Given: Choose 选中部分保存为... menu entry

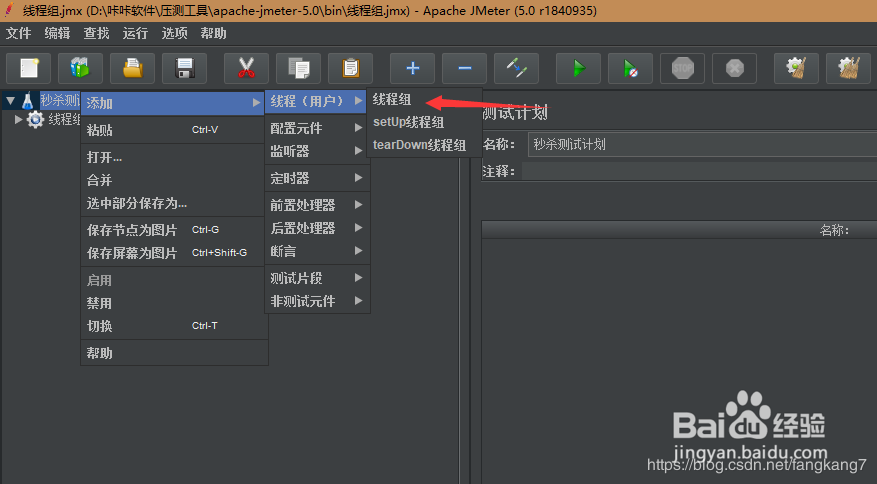Looking at the screenshot, I should pos(174,203).
